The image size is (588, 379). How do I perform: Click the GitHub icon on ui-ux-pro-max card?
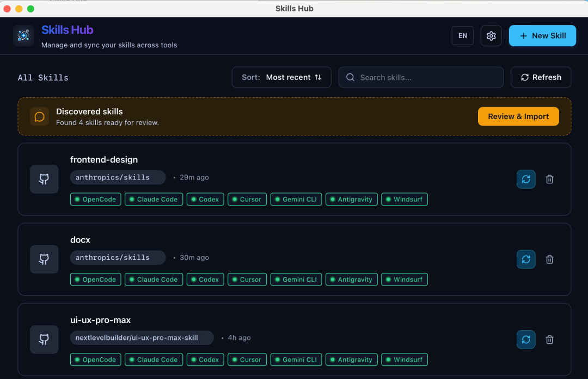[44, 339]
